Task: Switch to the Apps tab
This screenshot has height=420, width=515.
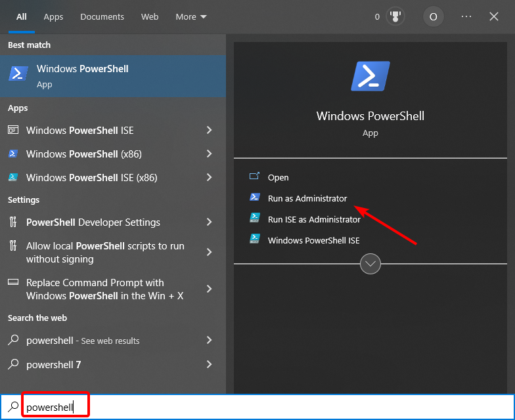Action: [x=53, y=16]
